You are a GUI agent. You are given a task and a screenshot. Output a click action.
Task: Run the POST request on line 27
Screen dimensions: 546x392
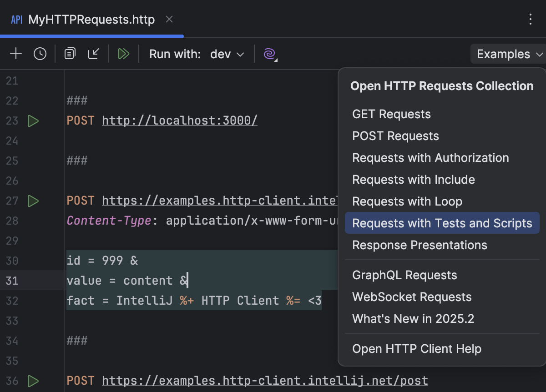click(x=32, y=201)
